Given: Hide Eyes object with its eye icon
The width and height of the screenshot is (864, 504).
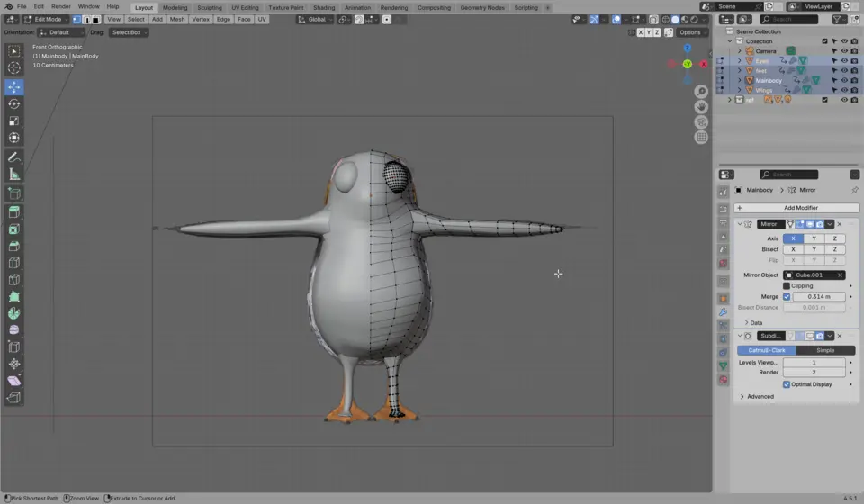Looking at the screenshot, I should point(843,60).
